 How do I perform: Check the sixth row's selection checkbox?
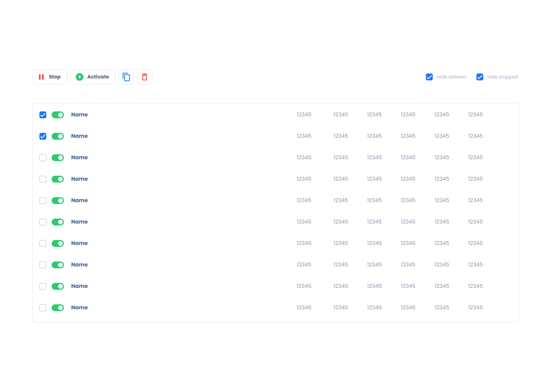[43, 222]
